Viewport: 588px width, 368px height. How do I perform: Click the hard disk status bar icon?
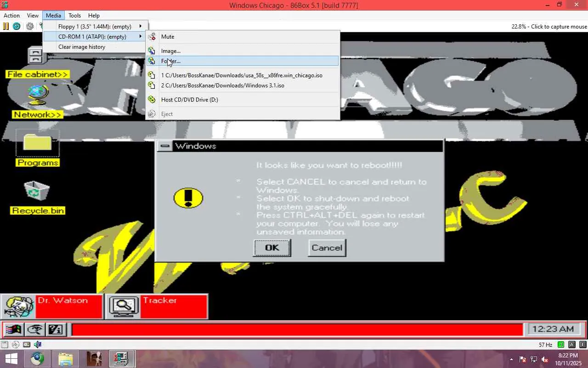(27, 345)
